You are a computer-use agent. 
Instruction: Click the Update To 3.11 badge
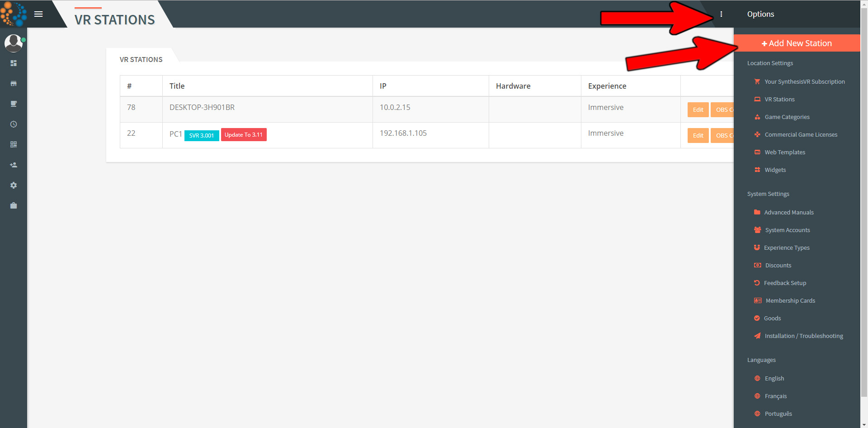244,135
